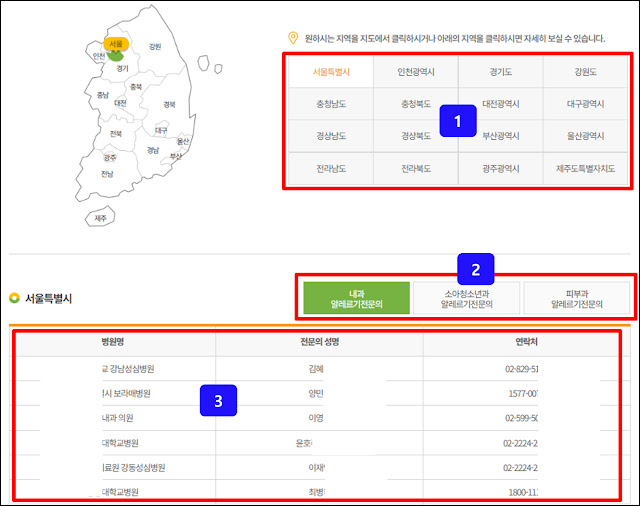
Task: Switch to 내과 알레르기전문의 tab
Action: (x=356, y=298)
